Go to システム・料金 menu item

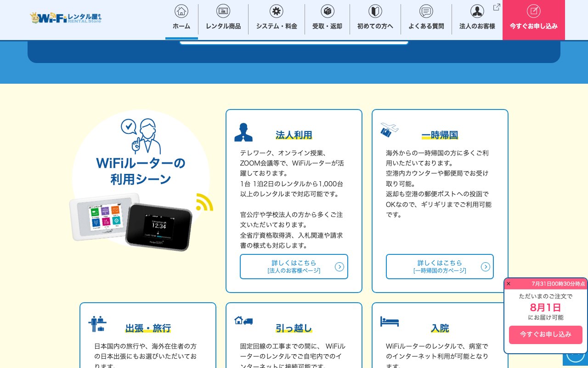click(x=277, y=20)
